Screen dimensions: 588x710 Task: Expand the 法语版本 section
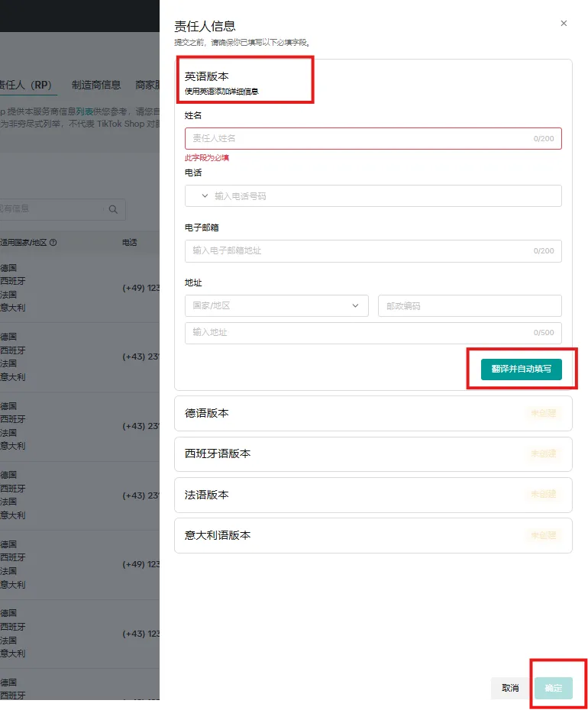373,495
